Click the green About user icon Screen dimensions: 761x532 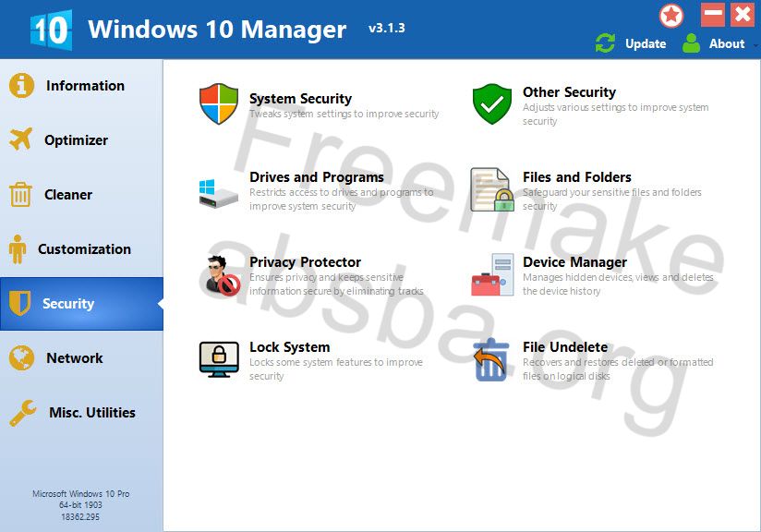coord(691,43)
